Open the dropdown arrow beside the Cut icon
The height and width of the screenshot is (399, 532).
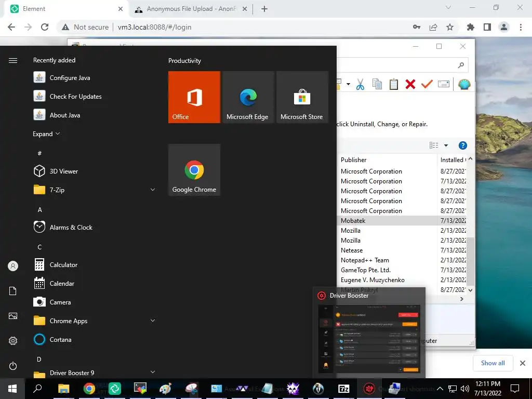click(x=348, y=84)
